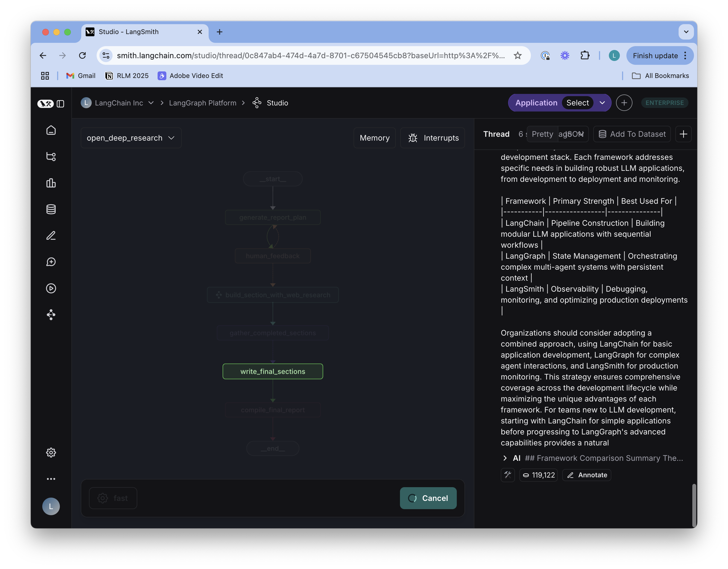The height and width of the screenshot is (569, 728).
Task: Open the Playground sidebar icon
Action: click(51, 289)
